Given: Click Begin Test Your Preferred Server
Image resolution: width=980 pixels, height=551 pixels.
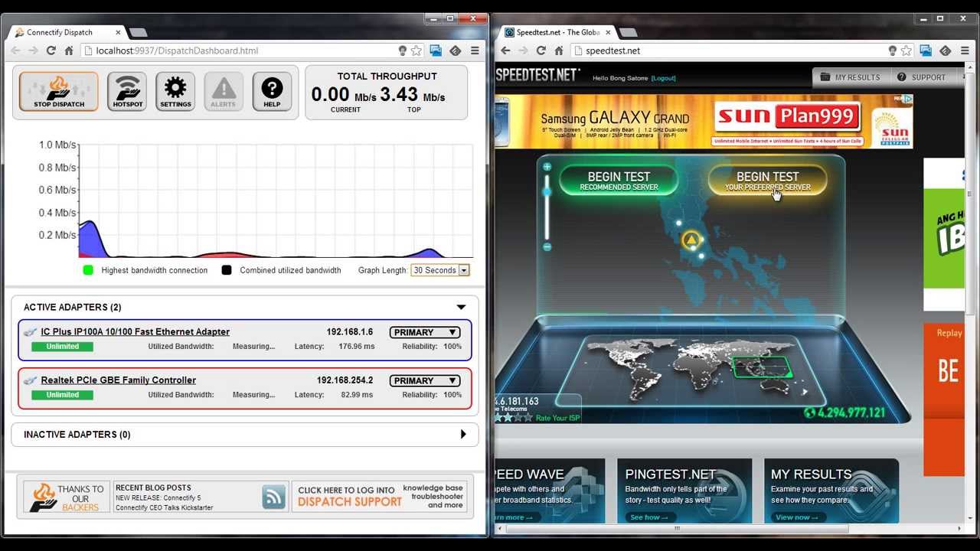Looking at the screenshot, I should point(767,181).
